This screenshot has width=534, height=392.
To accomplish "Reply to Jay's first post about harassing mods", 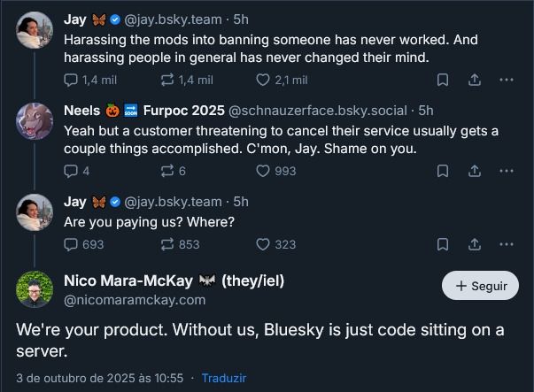I will (72, 80).
